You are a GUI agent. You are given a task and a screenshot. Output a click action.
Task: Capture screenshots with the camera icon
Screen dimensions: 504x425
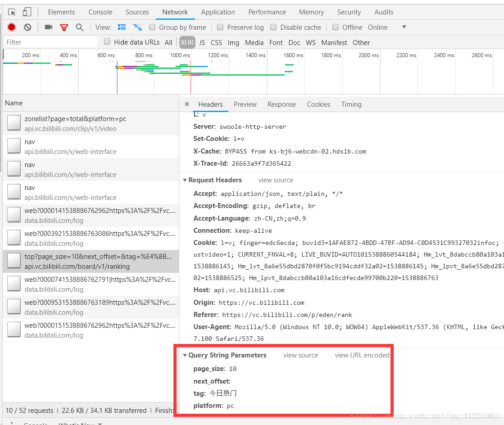pos(49,27)
